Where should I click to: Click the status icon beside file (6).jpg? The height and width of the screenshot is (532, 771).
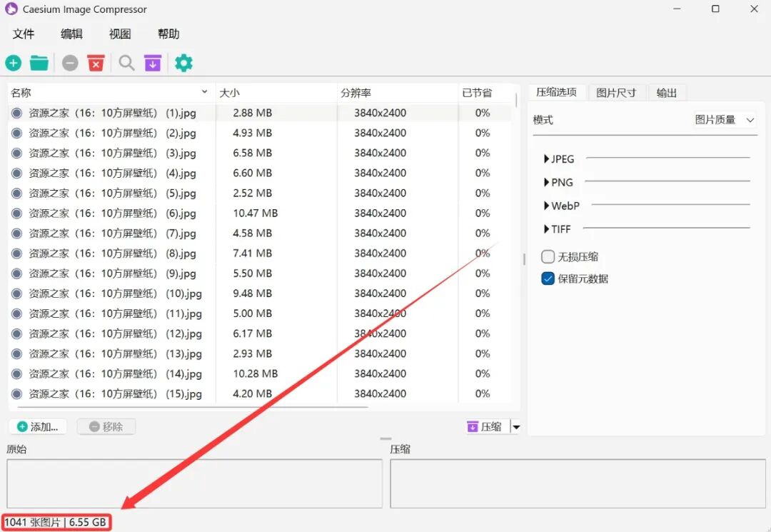17,214
